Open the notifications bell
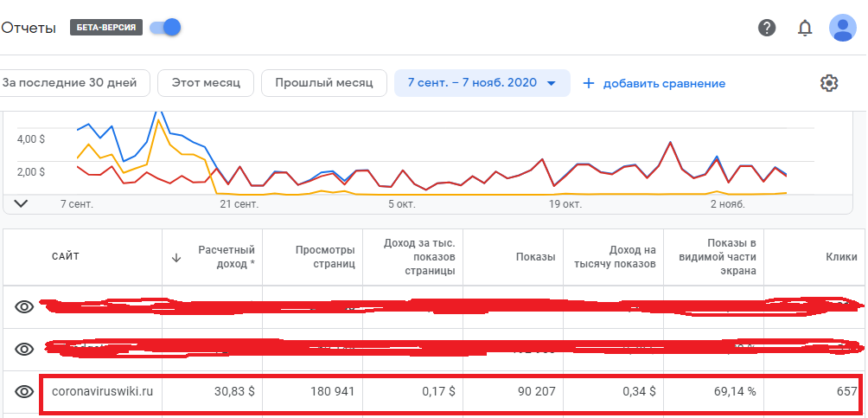 (x=805, y=28)
